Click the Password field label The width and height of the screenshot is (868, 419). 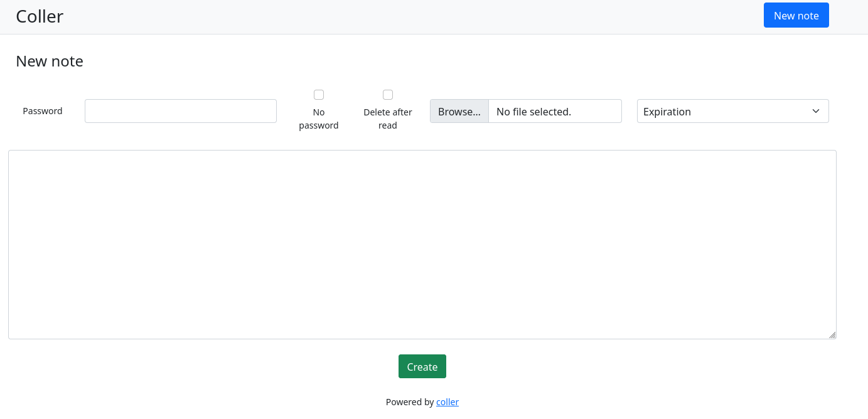point(43,111)
